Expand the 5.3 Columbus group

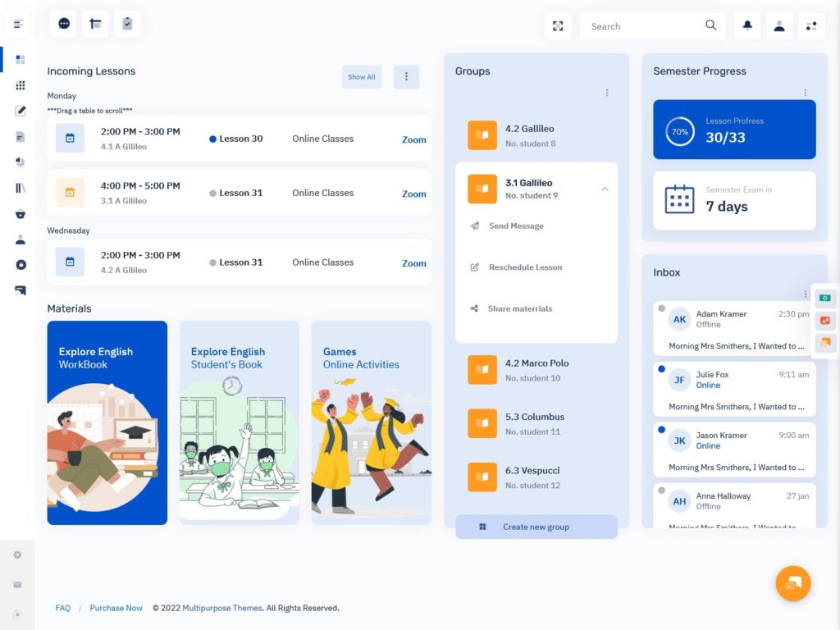(536, 424)
